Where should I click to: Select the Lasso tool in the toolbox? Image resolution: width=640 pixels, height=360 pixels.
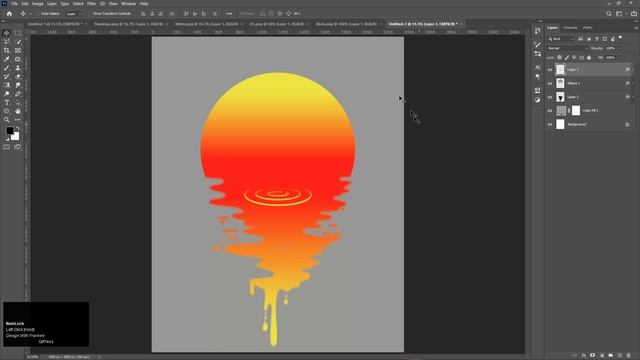7,42
